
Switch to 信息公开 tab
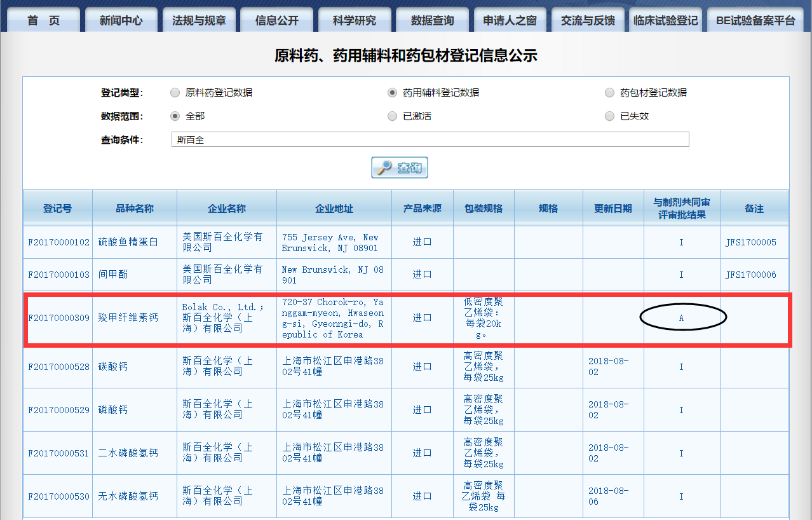[276, 20]
